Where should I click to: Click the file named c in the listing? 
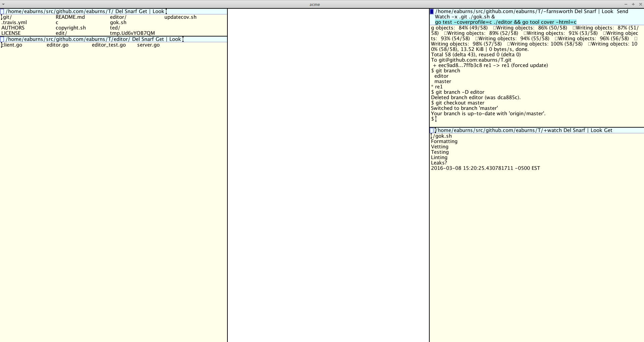(57, 22)
